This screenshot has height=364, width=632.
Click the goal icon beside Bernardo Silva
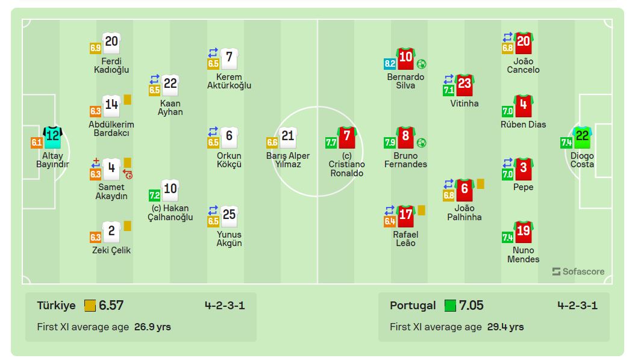pos(421,64)
